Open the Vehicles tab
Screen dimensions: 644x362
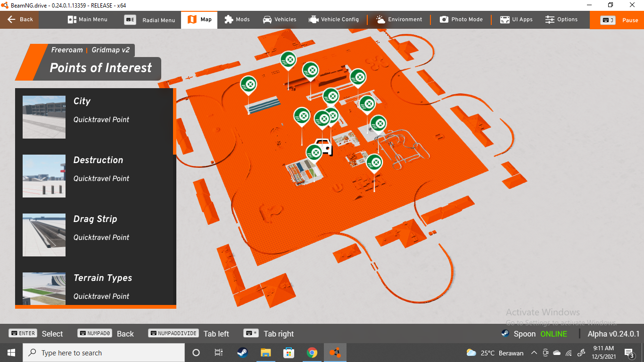pyautogui.click(x=280, y=20)
